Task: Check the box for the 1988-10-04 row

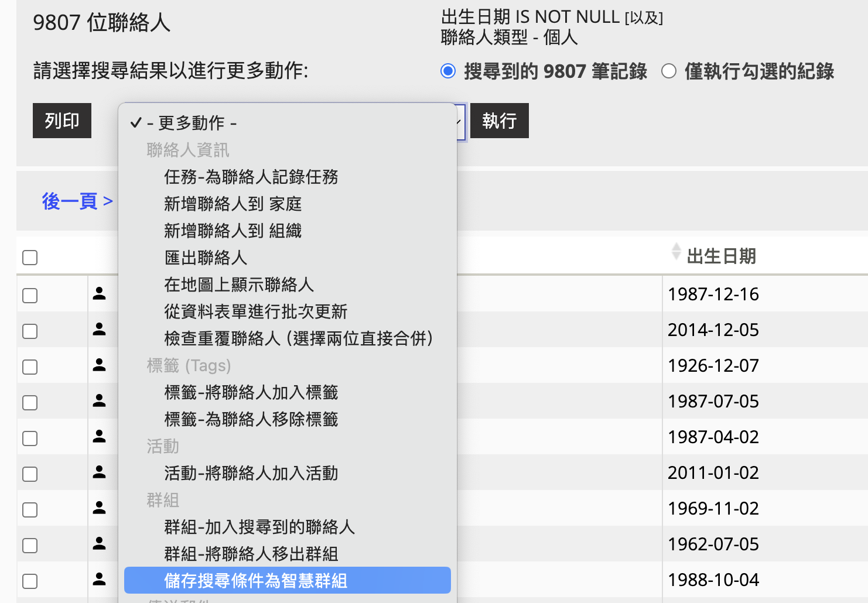Action: tap(30, 581)
